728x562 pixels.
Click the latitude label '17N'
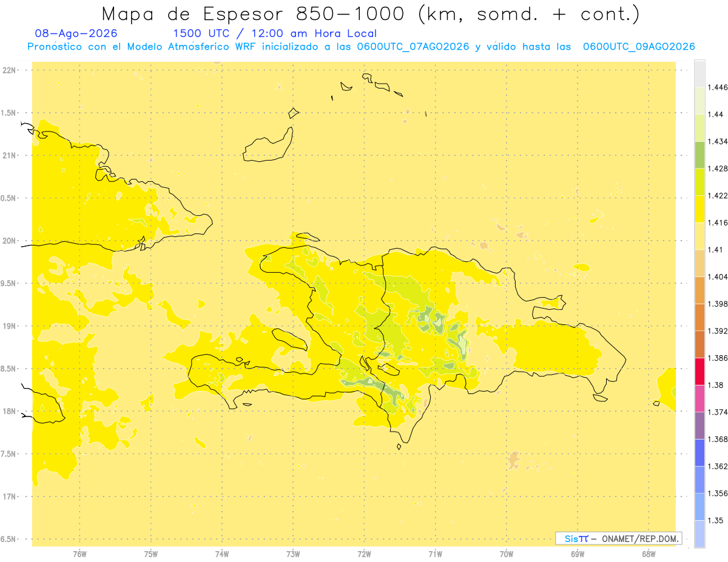click(9, 497)
